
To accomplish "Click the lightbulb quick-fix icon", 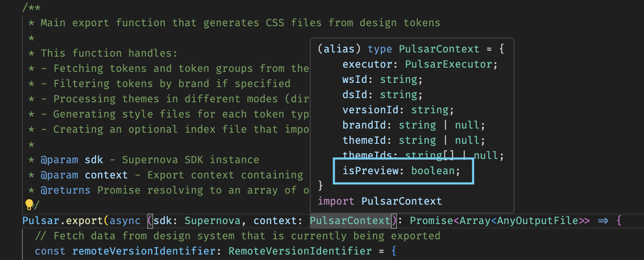I will pos(29,205).
